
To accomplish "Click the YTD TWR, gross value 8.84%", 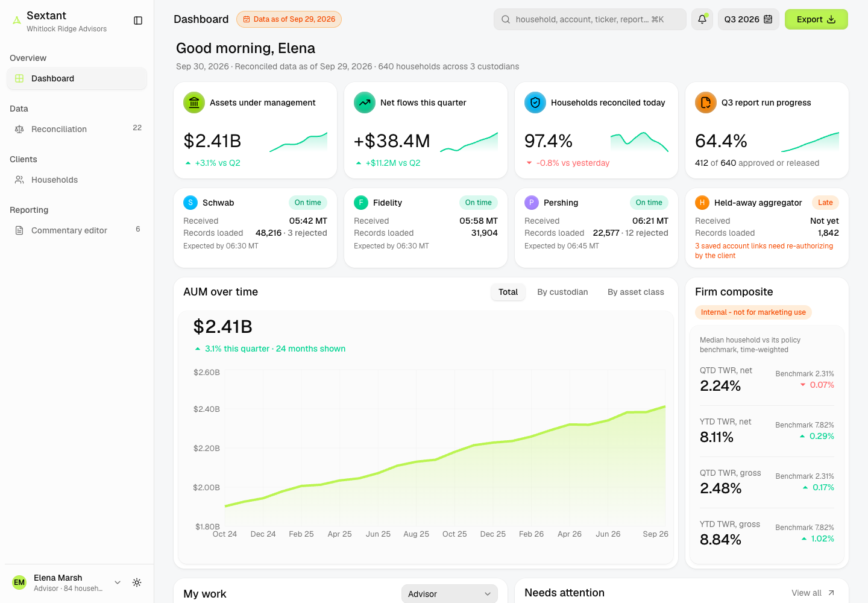I will click(x=720, y=540).
